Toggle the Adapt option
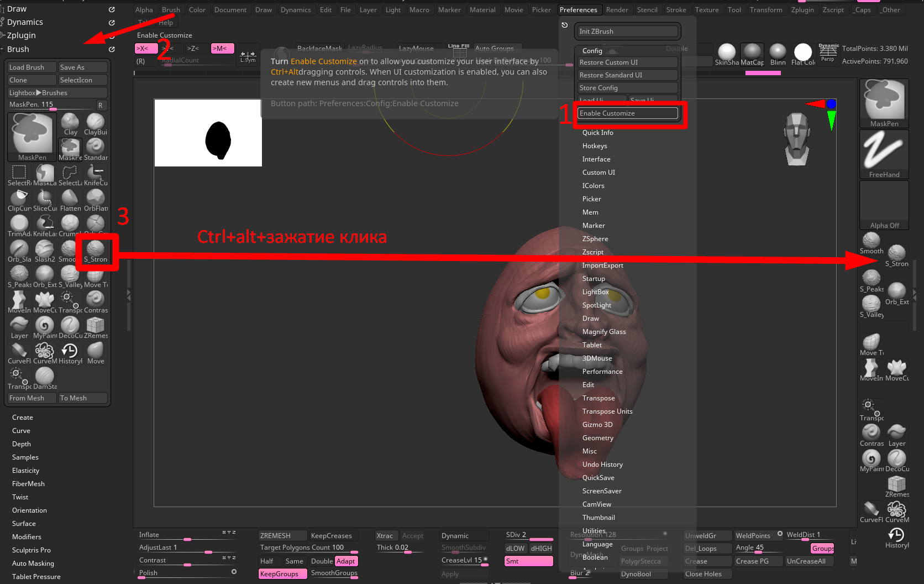The image size is (924, 584). (347, 561)
